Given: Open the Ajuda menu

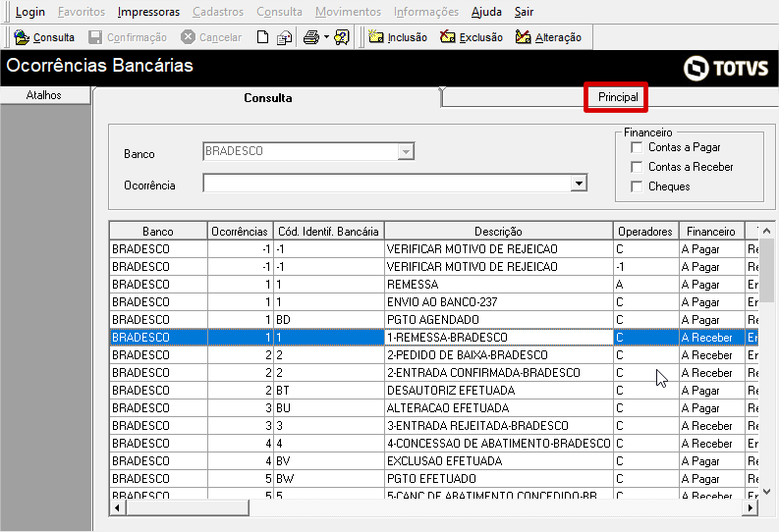Looking at the screenshot, I should coord(486,12).
